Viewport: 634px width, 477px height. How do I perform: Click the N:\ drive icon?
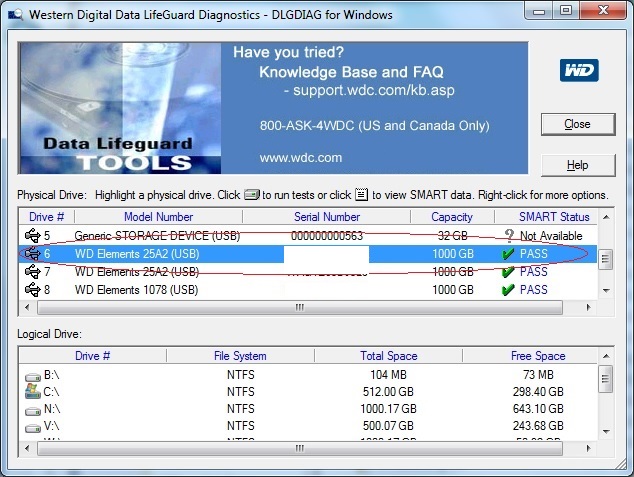(33, 411)
